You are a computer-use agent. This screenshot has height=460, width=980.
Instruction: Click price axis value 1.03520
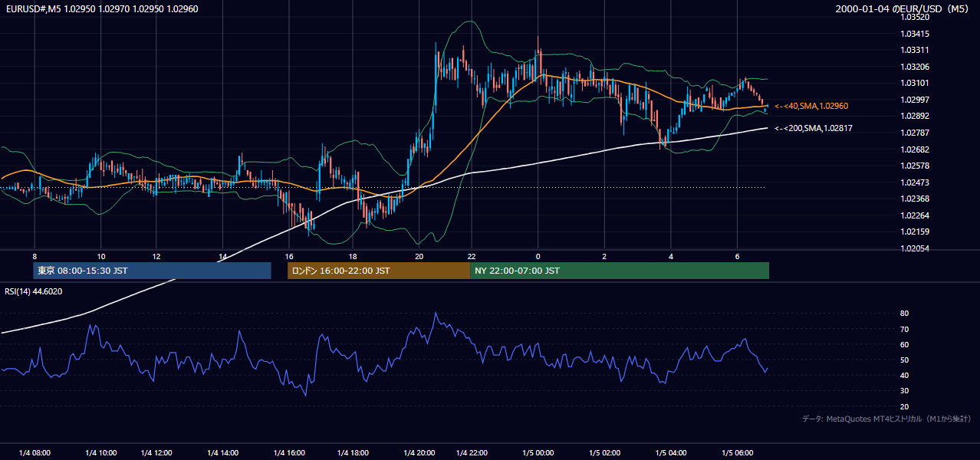[916, 17]
